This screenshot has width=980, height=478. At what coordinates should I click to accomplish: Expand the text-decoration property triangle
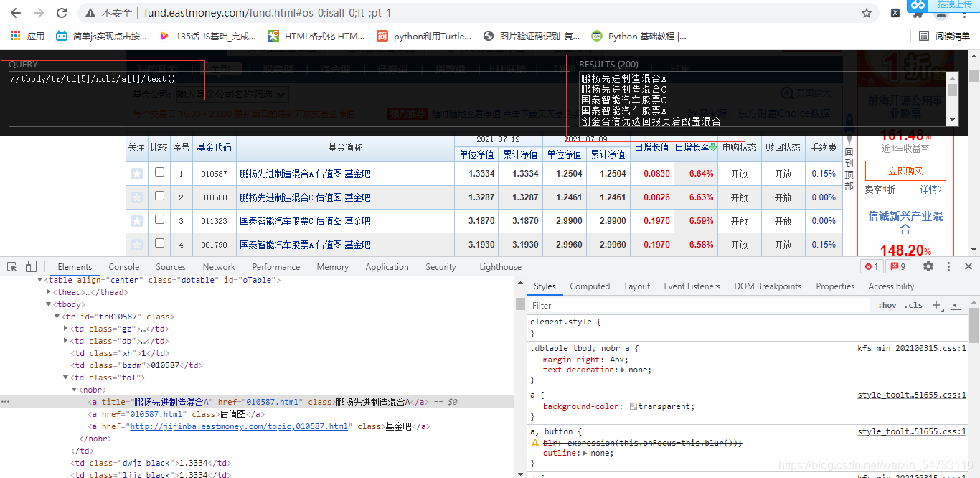(x=623, y=370)
